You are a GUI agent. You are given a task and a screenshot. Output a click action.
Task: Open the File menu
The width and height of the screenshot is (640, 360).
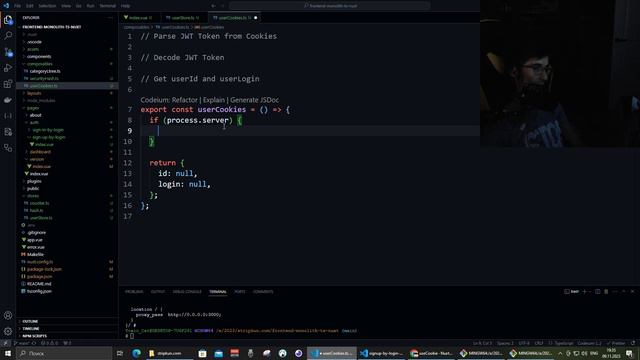tap(18, 6)
